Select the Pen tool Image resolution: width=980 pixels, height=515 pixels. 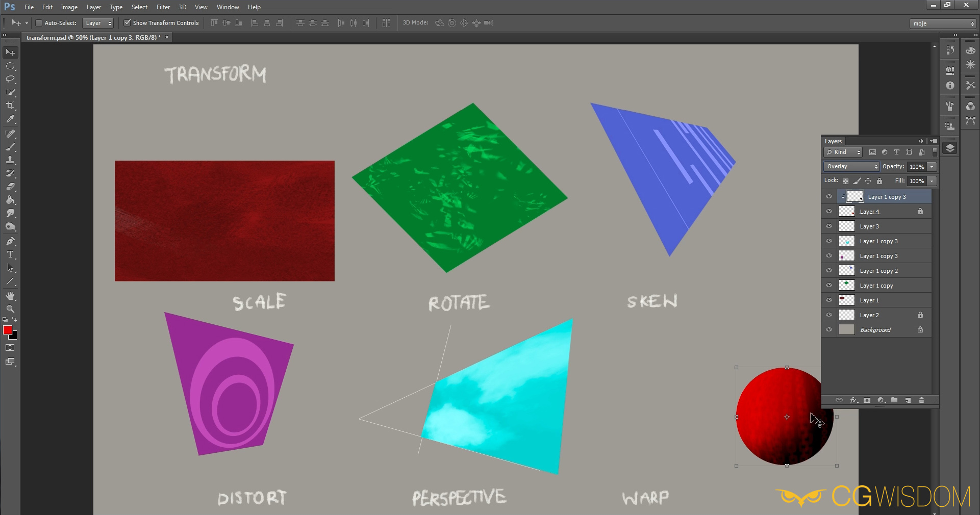pyautogui.click(x=10, y=241)
